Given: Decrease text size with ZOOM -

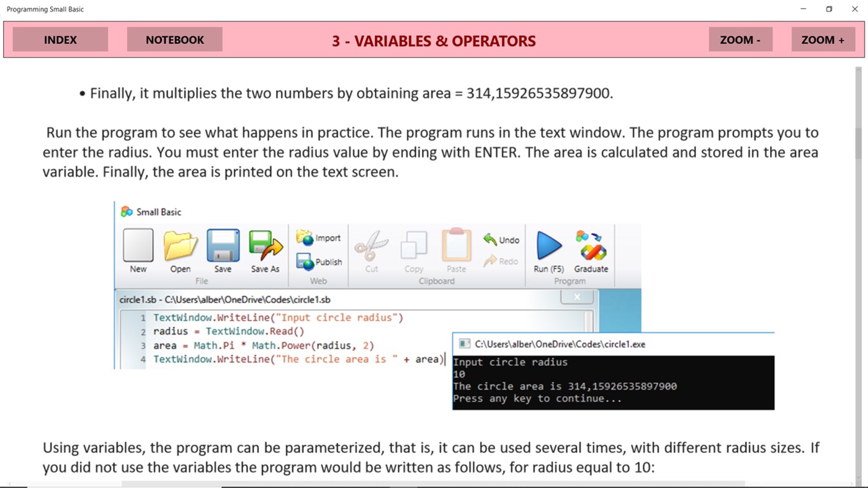Looking at the screenshot, I should click(740, 40).
